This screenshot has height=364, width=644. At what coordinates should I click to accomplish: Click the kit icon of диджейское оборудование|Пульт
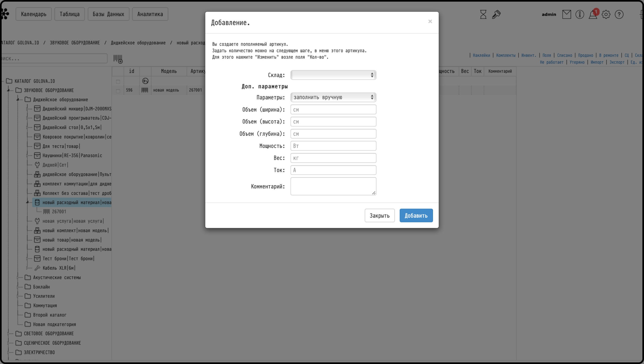click(x=37, y=174)
